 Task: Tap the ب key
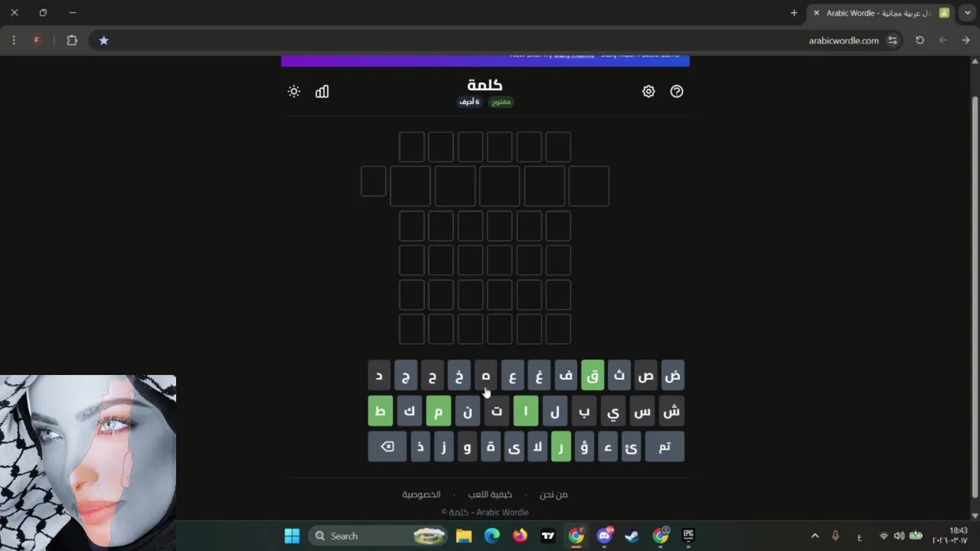click(584, 411)
